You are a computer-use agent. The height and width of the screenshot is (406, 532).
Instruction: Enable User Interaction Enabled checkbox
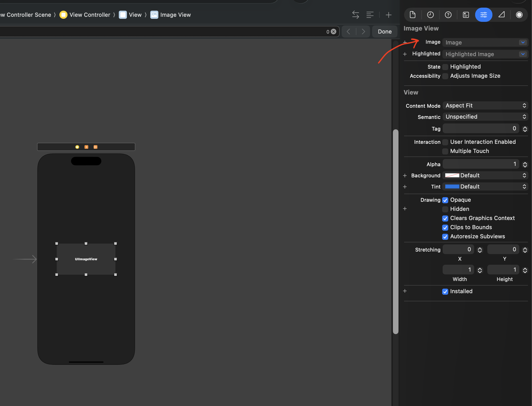445,142
